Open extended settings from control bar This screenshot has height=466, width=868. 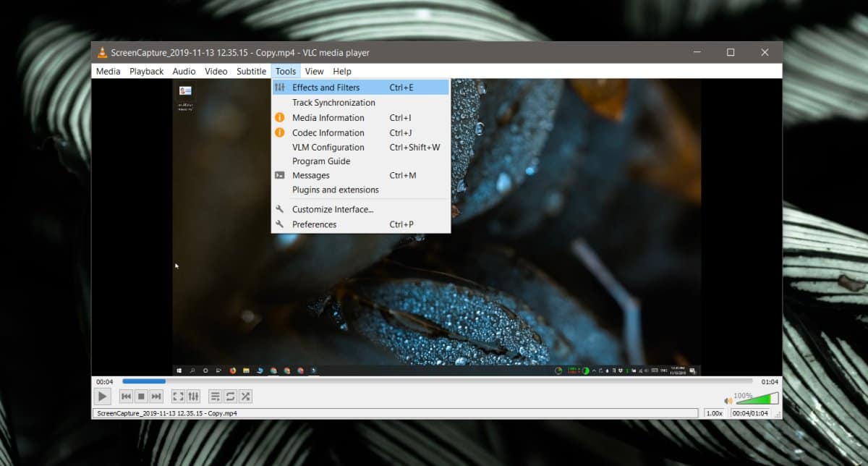(193, 396)
